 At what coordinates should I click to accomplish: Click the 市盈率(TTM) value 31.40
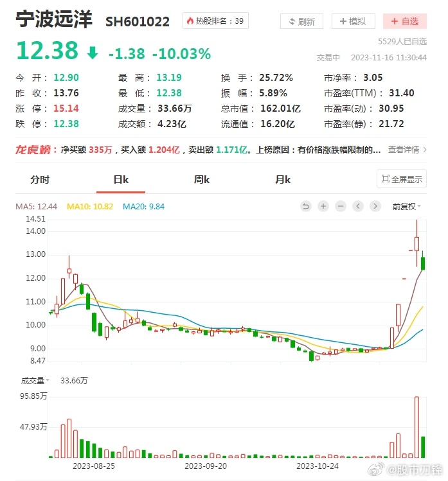coord(401,93)
